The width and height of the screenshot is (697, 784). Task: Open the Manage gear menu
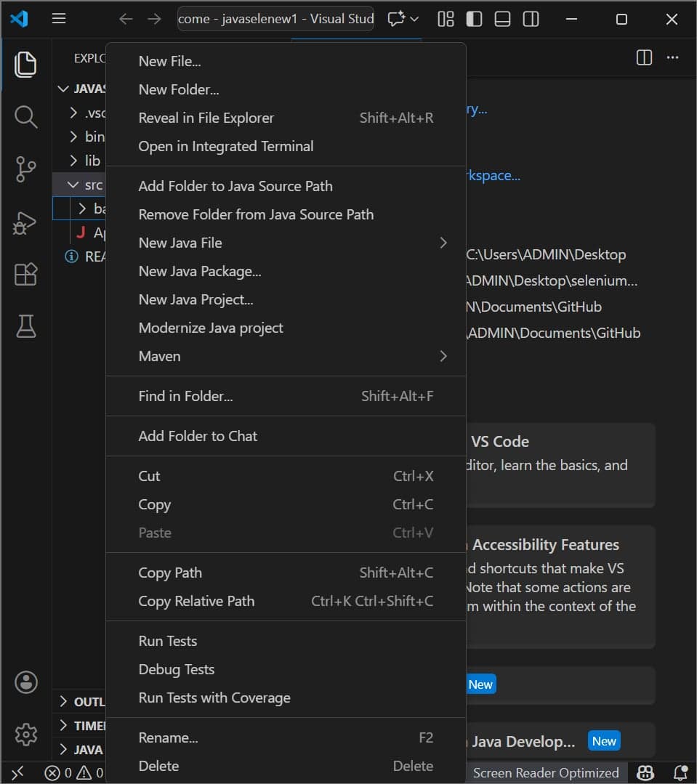[x=26, y=734]
